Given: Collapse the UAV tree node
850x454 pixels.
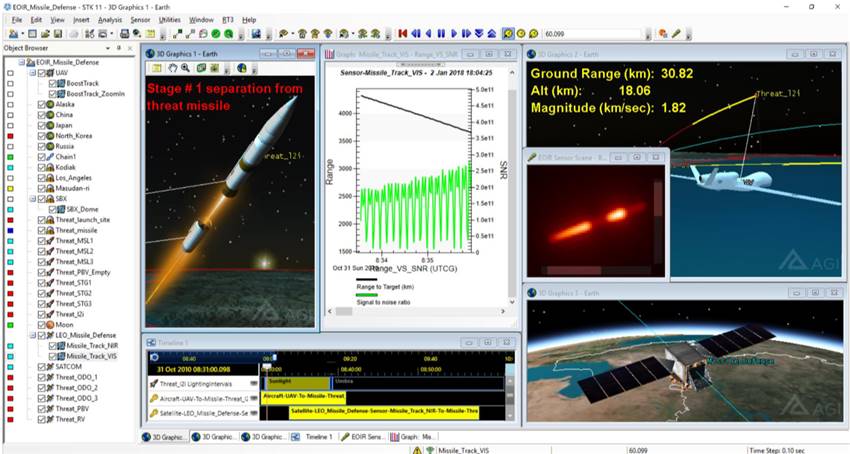Looking at the screenshot, I should point(32,72).
